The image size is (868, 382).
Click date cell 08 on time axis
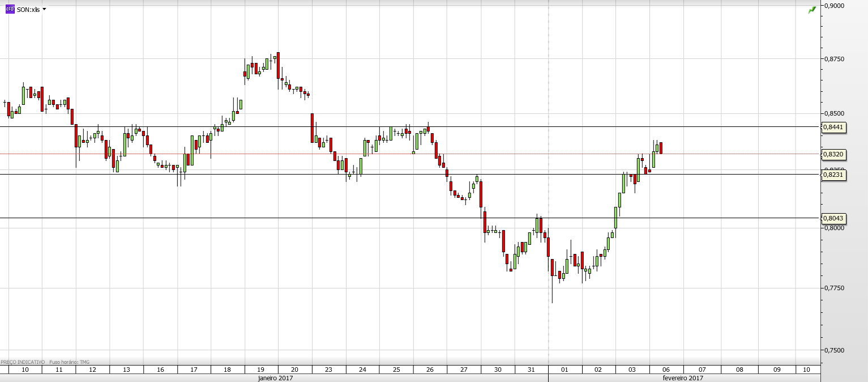739,370
